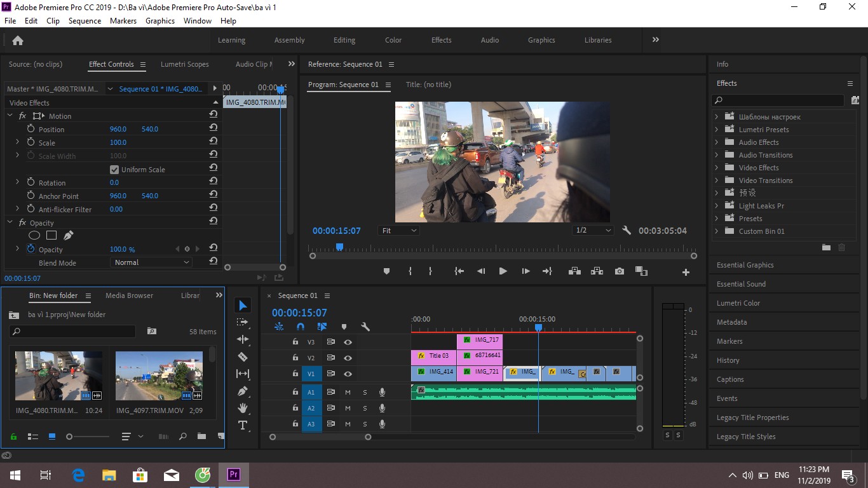868x488 pixels.
Task: Switch to the Lumetri Scopes tab
Action: click(184, 64)
